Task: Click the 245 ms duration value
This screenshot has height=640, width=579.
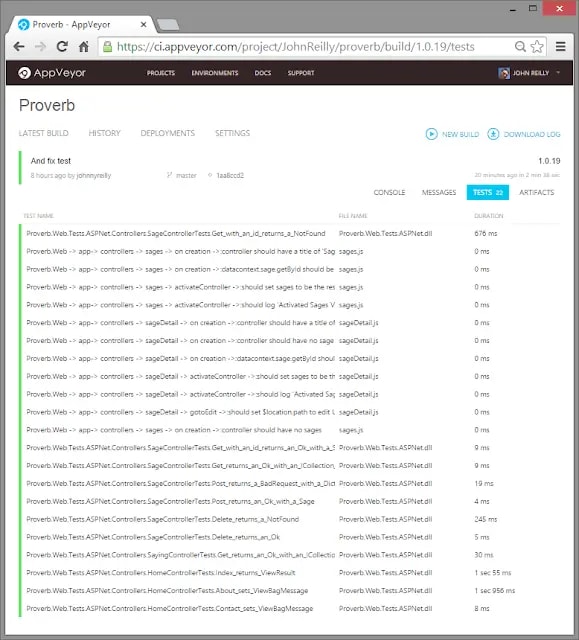Action: [x=486, y=519]
